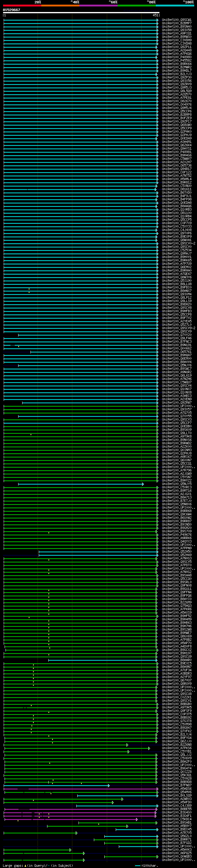Screen dimensions: 197x868
Task: Select the UniRef100_Q9ZRV9 label
Action: coord(176,84)
